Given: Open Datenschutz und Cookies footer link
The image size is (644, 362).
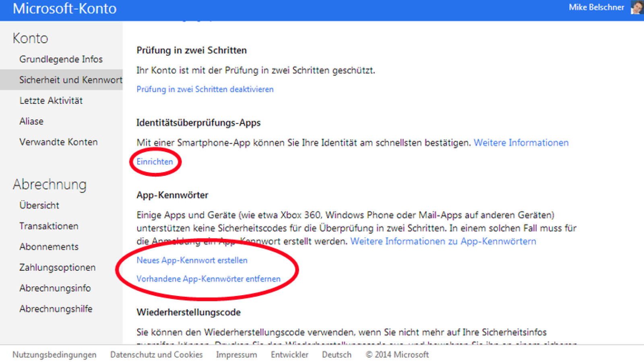Looking at the screenshot, I should pos(156,355).
